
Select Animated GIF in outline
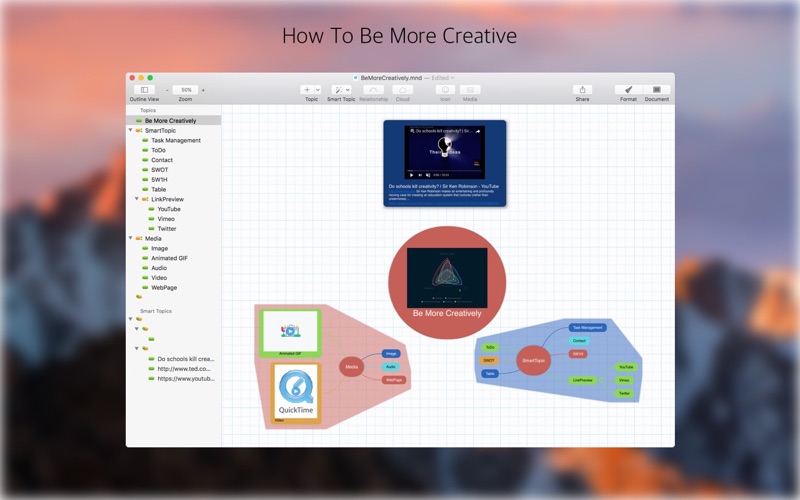(x=169, y=258)
